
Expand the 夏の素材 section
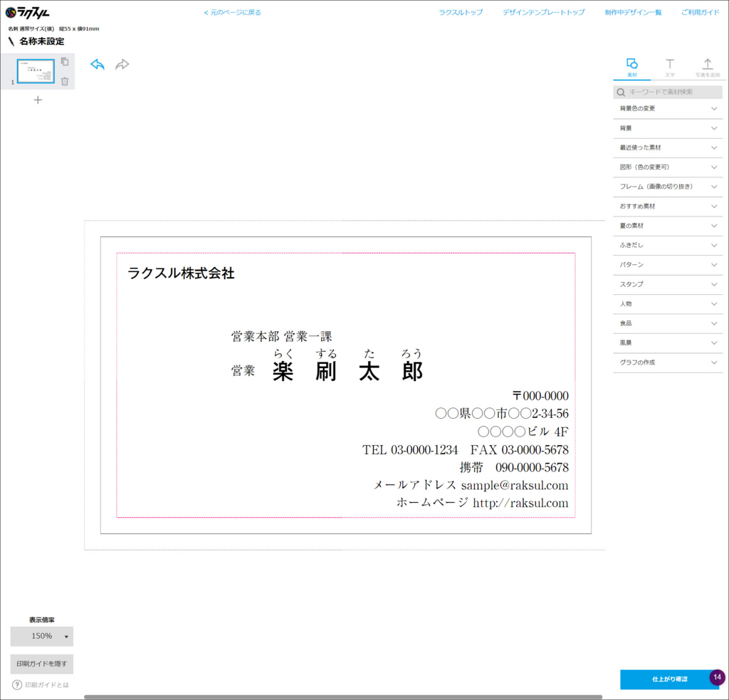coord(668,226)
